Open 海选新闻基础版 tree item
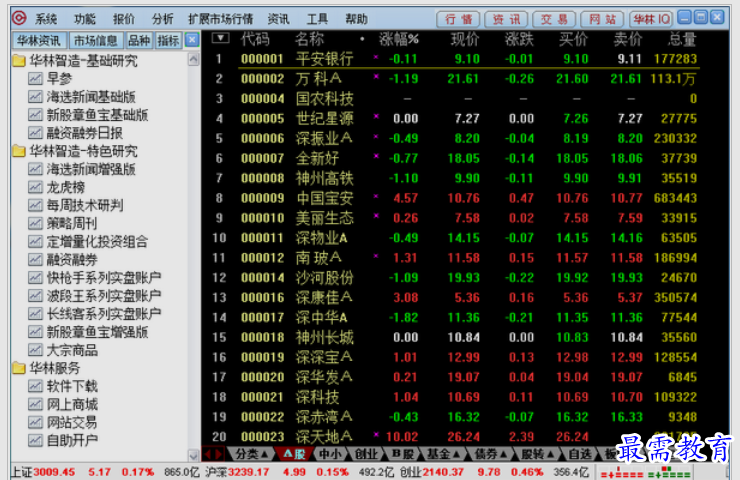Image resolution: width=740 pixels, height=480 pixels. [x=91, y=97]
